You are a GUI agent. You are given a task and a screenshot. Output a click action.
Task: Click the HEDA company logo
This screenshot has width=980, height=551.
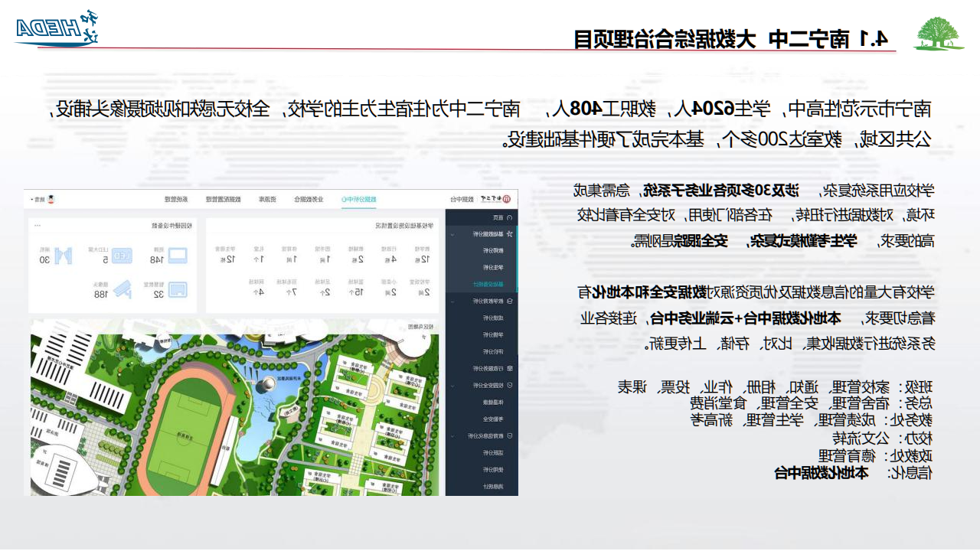click(58, 28)
